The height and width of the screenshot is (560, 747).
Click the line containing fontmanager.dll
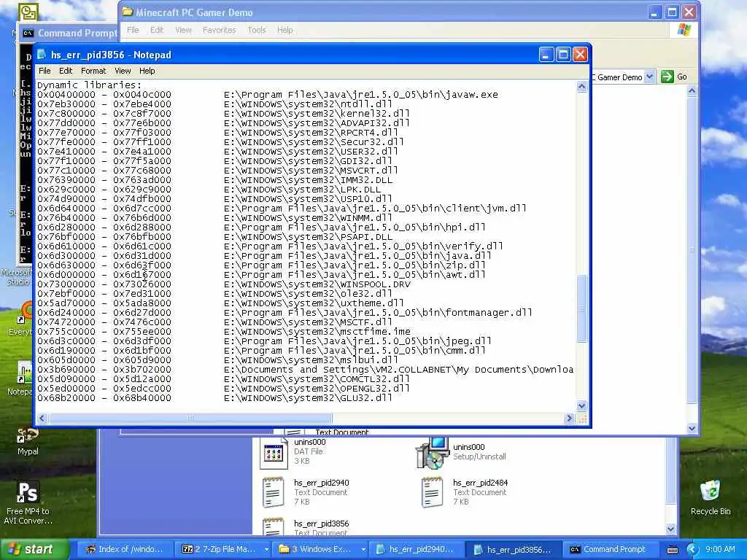(285, 313)
